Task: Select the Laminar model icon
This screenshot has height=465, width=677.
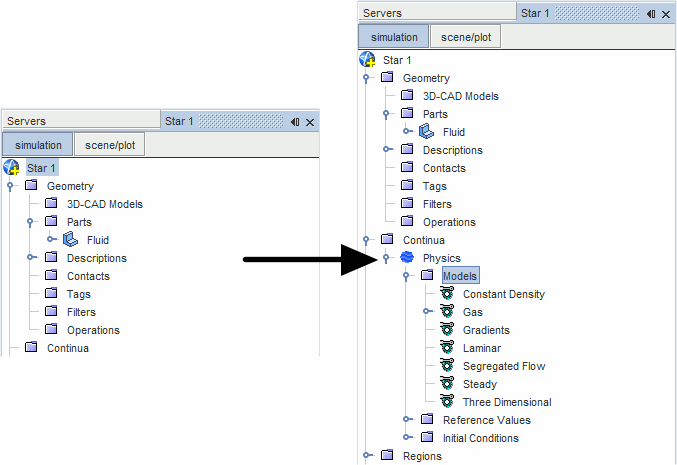Action: [446, 348]
